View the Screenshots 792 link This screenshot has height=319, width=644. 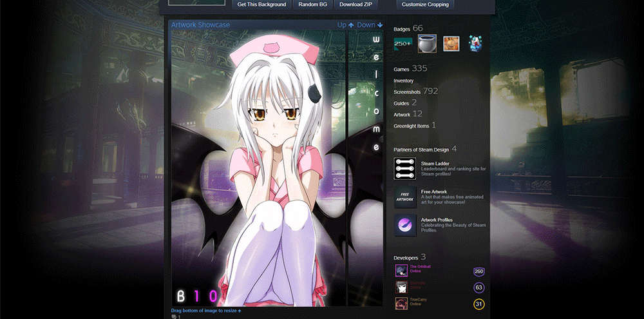click(415, 92)
